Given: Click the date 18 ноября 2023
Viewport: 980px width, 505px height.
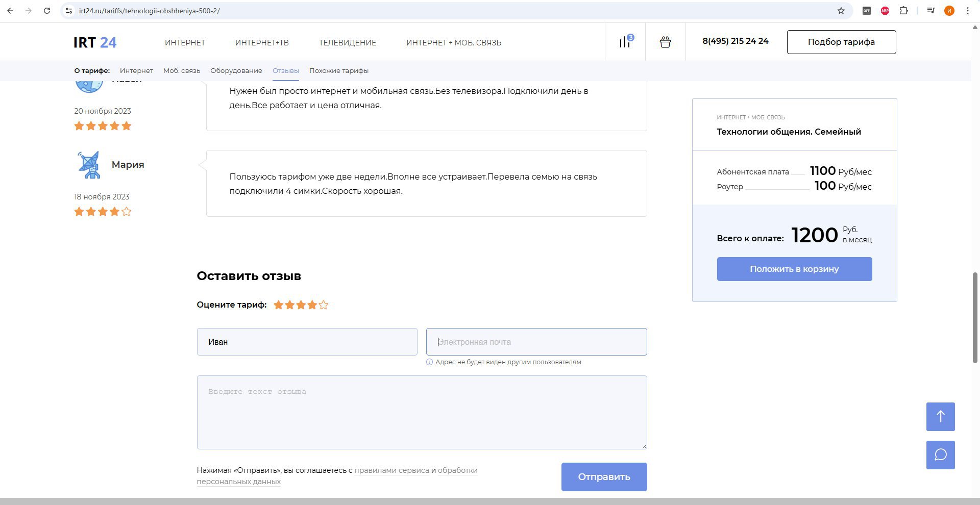Looking at the screenshot, I should coord(102,197).
